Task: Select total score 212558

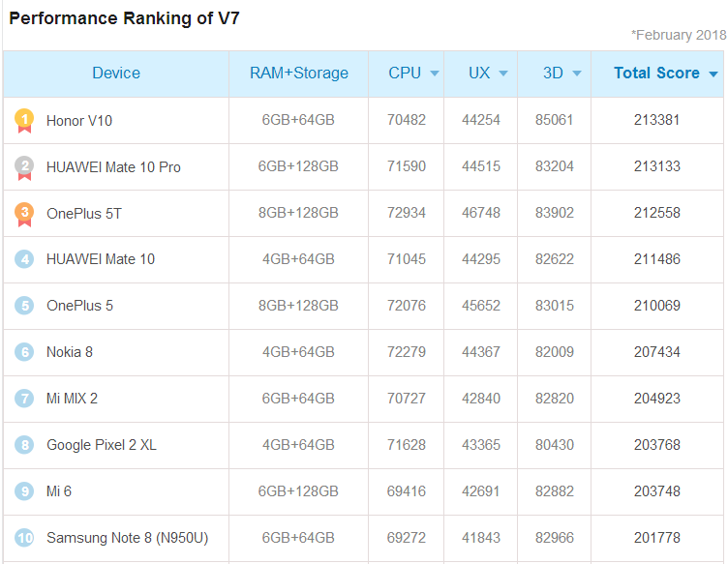Action: coord(657,213)
